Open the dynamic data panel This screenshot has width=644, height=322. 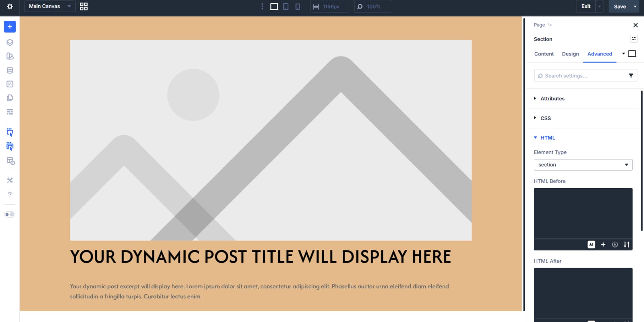pyautogui.click(x=10, y=70)
